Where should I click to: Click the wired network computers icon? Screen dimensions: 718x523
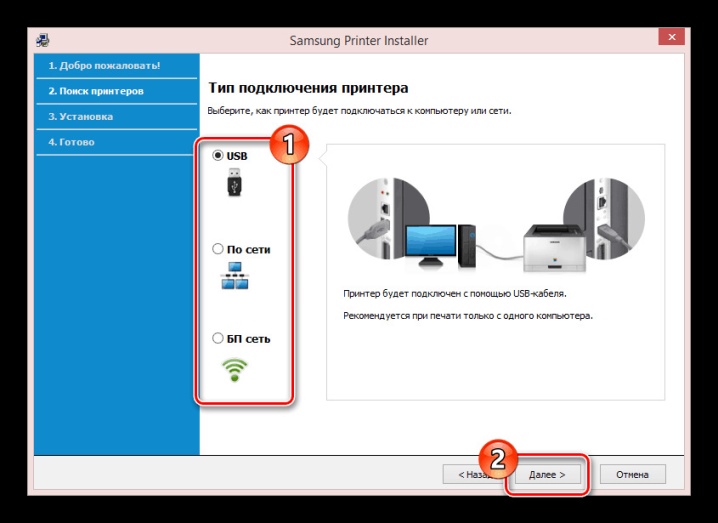[234, 276]
